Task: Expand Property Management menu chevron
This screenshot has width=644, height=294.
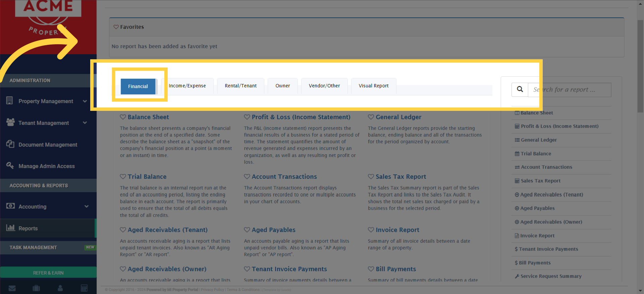Action: point(85,101)
